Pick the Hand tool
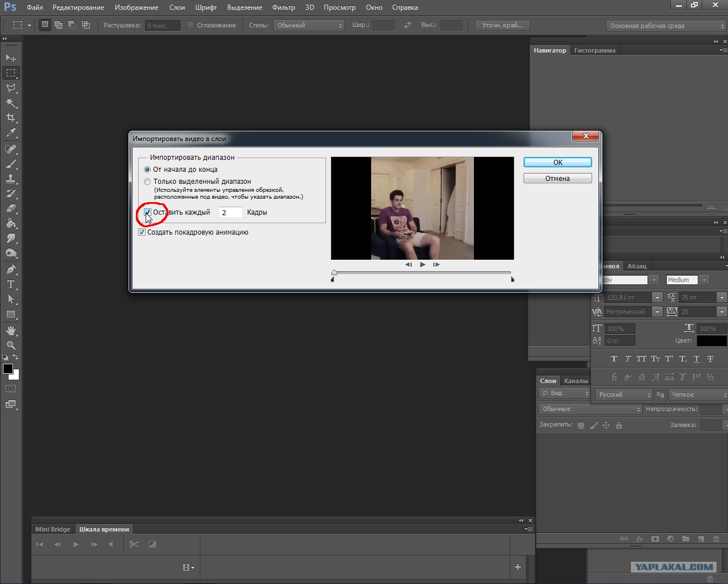 pyautogui.click(x=11, y=331)
